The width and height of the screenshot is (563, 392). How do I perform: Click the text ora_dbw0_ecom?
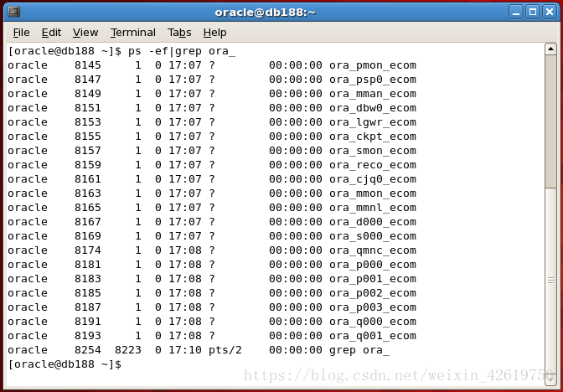[373, 108]
